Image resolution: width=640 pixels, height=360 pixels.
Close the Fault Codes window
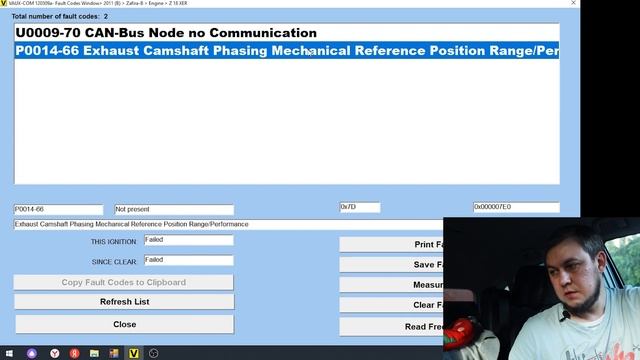tap(573, 3)
